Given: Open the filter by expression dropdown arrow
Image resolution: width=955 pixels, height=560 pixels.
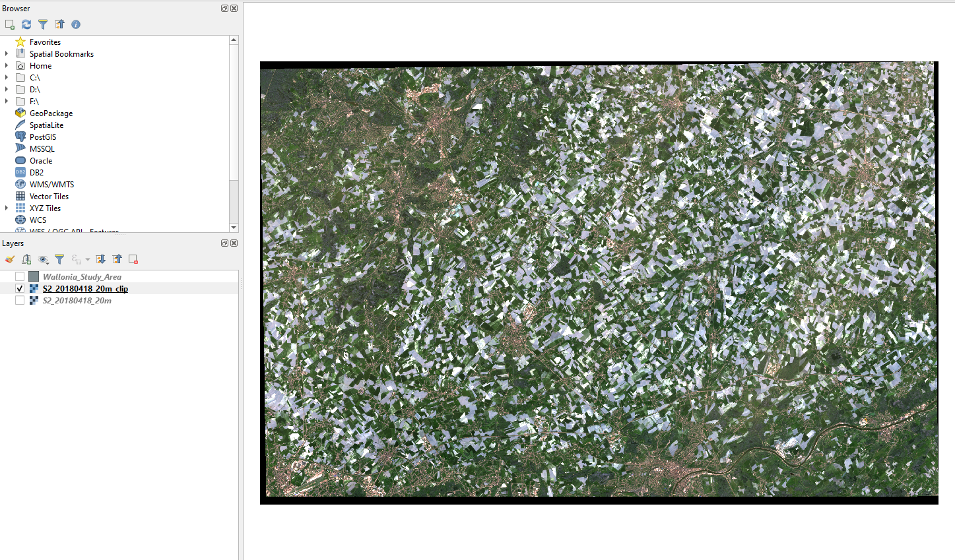Looking at the screenshot, I should click(88, 260).
